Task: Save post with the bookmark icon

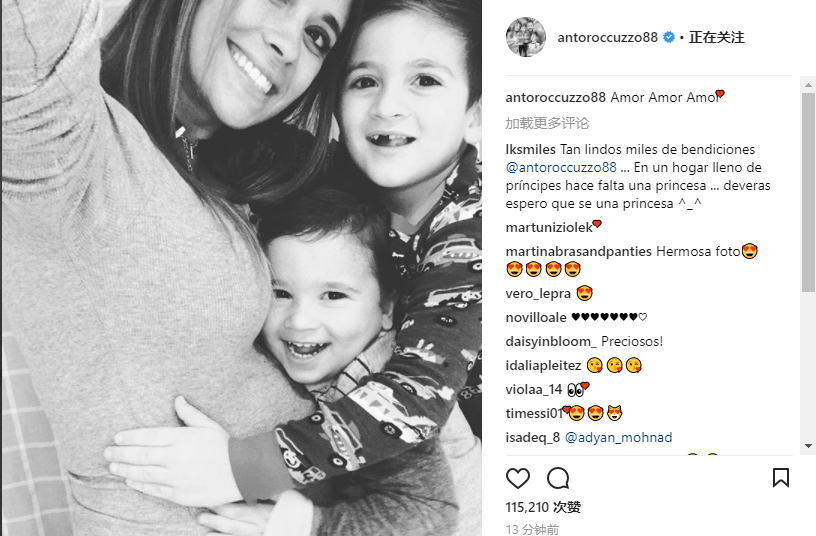Action: [781, 478]
